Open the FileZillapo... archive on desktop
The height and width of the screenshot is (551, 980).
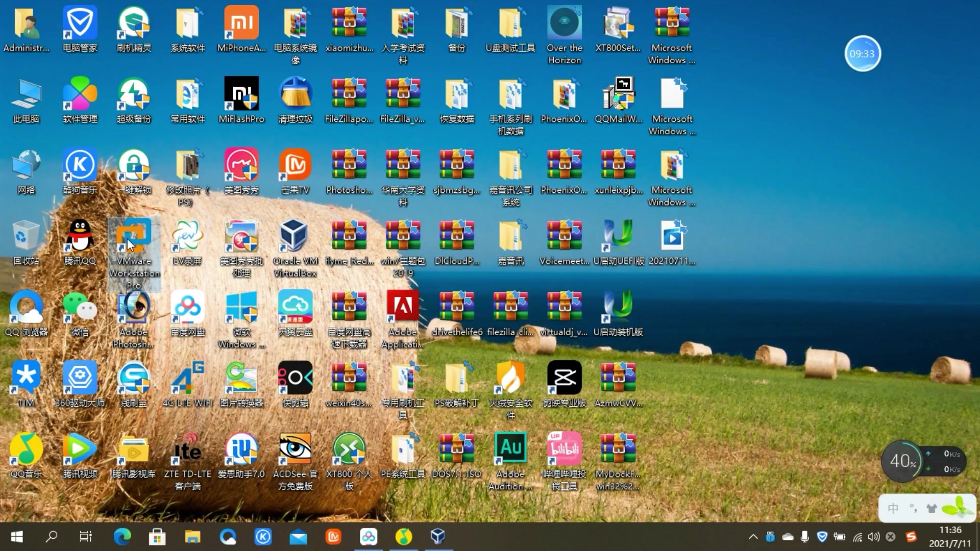[349, 100]
